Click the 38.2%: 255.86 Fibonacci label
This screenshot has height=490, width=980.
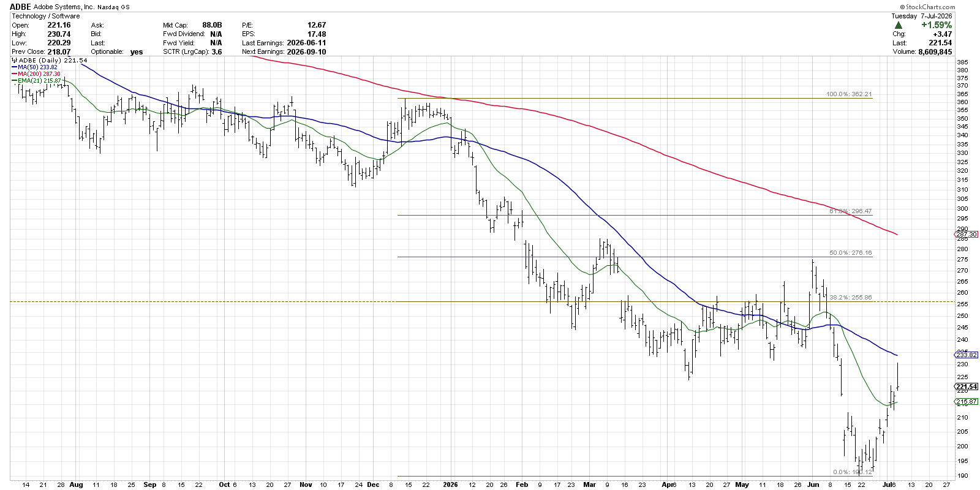(x=850, y=298)
